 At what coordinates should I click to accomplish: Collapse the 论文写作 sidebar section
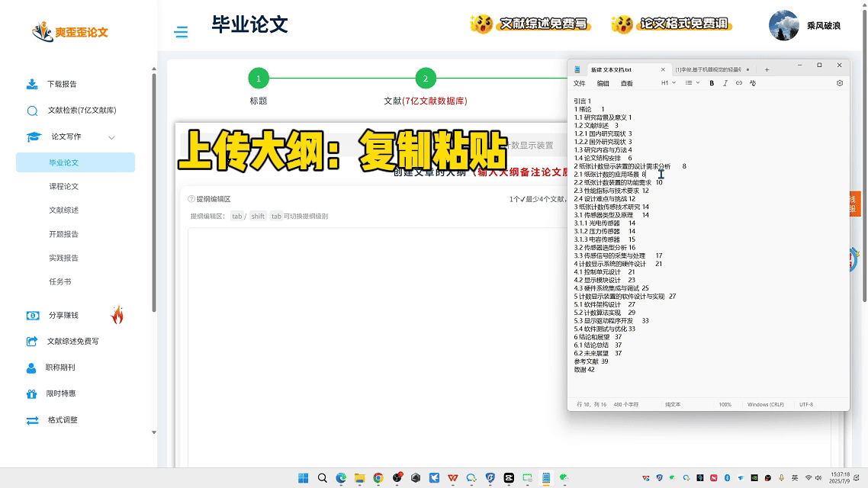coord(111,137)
